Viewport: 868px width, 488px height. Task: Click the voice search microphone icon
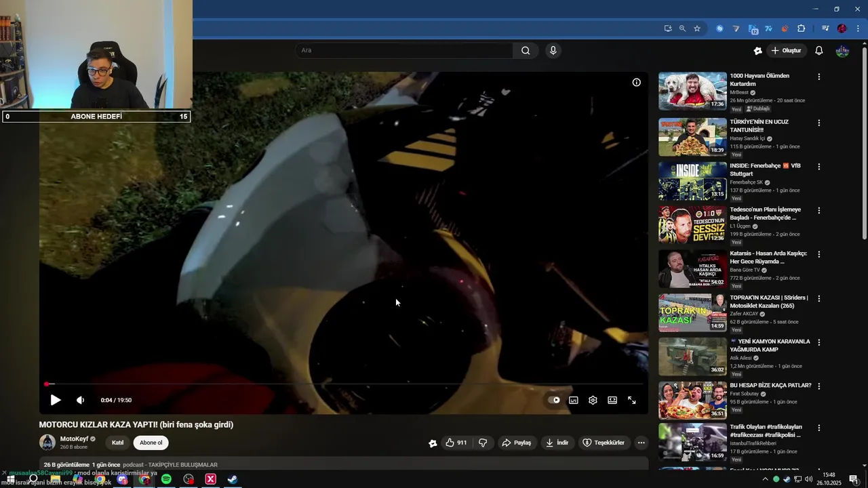click(x=553, y=50)
